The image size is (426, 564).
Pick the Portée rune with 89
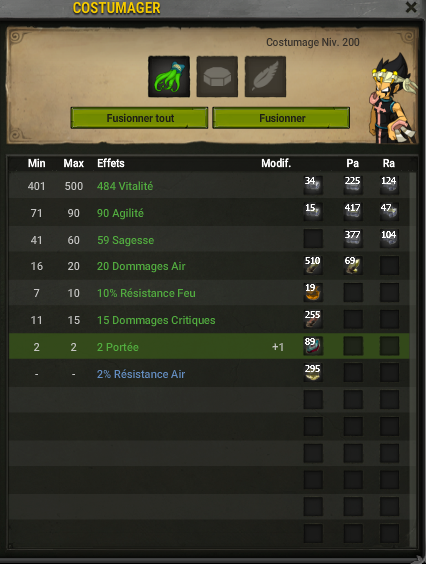(x=313, y=346)
